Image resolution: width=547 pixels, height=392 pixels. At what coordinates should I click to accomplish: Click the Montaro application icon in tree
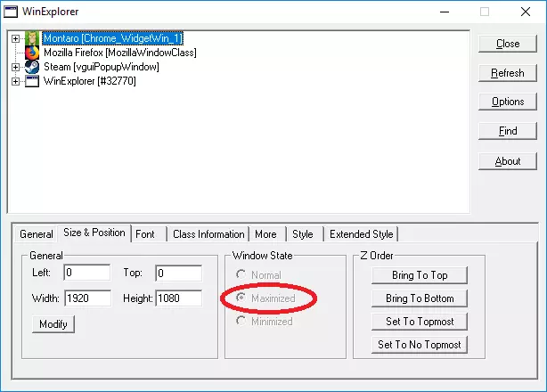pos(32,38)
